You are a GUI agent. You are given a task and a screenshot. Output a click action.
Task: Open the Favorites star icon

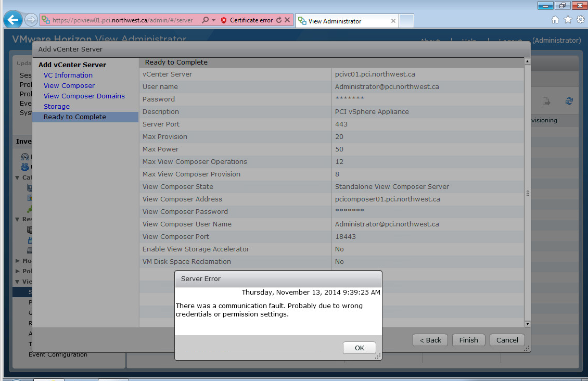click(x=568, y=19)
